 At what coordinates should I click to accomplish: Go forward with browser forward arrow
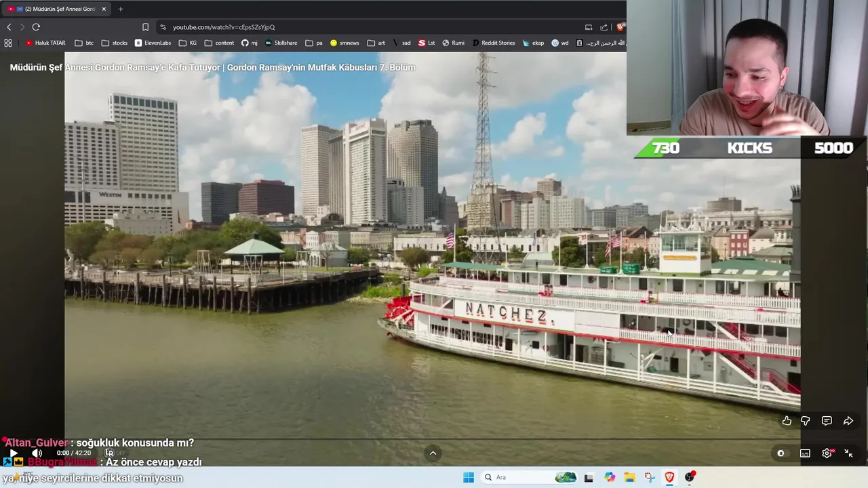coord(22,27)
